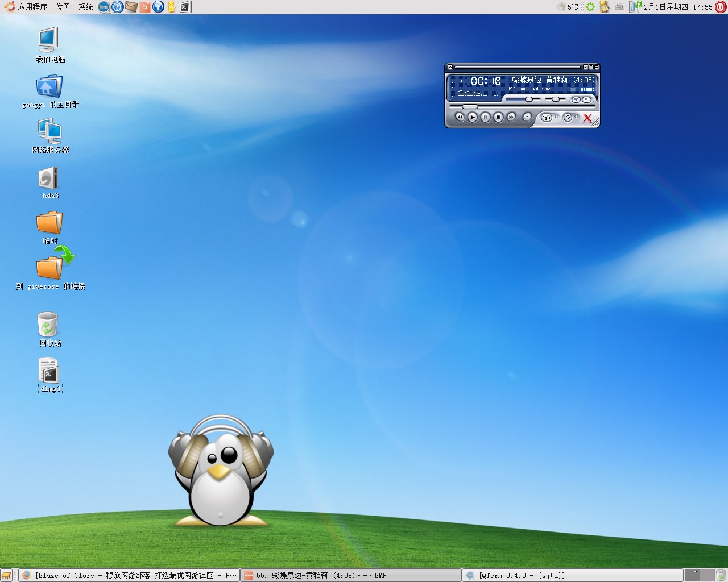728x582 pixels.
Task: Skip to previous track in audio player
Action: [x=460, y=117]
